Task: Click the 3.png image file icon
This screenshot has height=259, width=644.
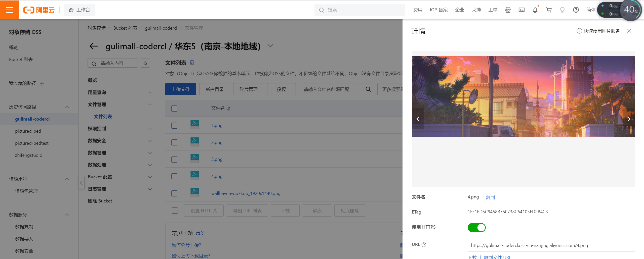Action: pos(195,159)
